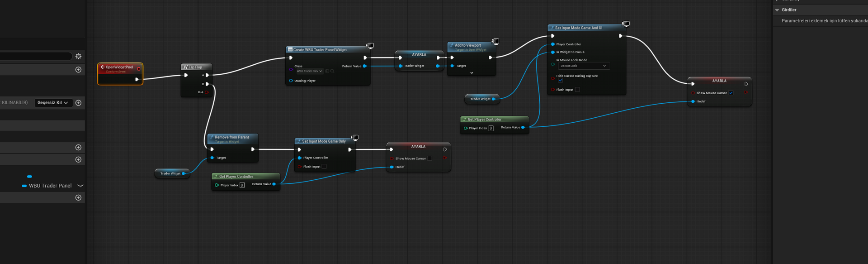Toggle Flush Input on Set Input Mode Game And UI
The image size is (868, 264).
tap(577, 90)
